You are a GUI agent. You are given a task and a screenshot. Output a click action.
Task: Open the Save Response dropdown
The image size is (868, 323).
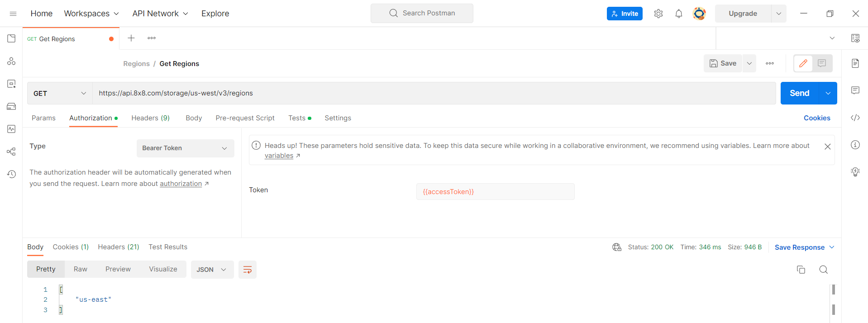[x=804, y=247]
